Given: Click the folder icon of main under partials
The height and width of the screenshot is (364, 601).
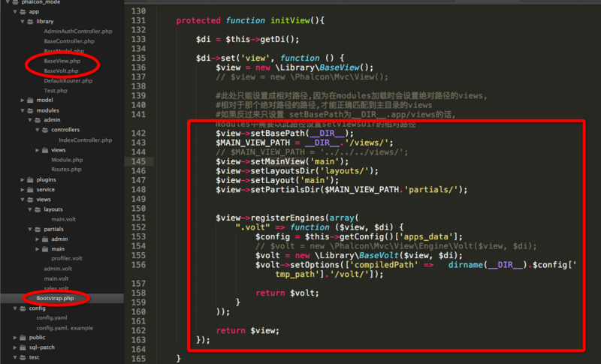Looking at the screenshot, I should click(x=45, y=248).
